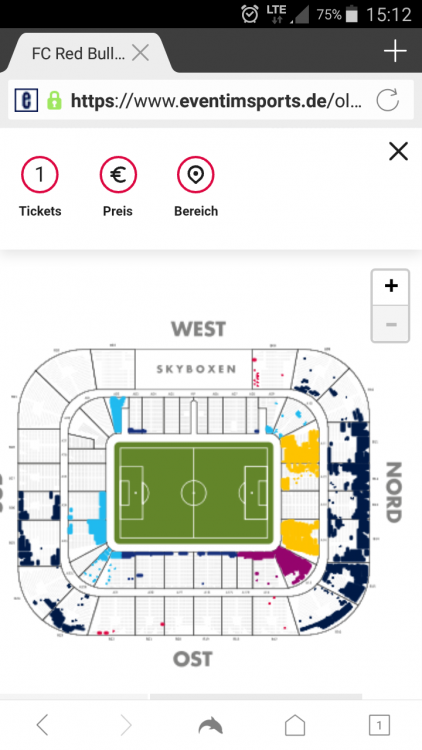This screenshot has width=422, height=750.
Task: Zoom out of the stadium map
Action: tap(390, 324)
